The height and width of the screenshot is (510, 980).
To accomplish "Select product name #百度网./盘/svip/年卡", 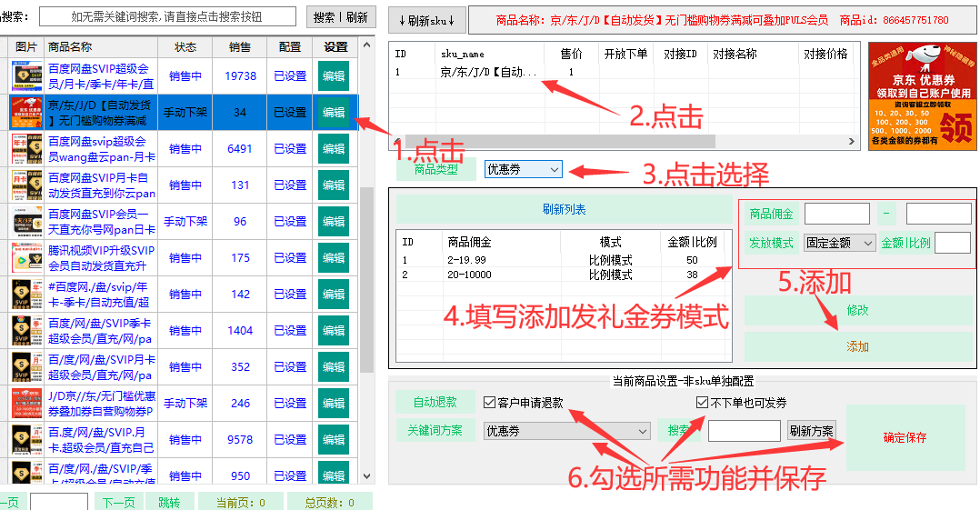I will point(99,294).
